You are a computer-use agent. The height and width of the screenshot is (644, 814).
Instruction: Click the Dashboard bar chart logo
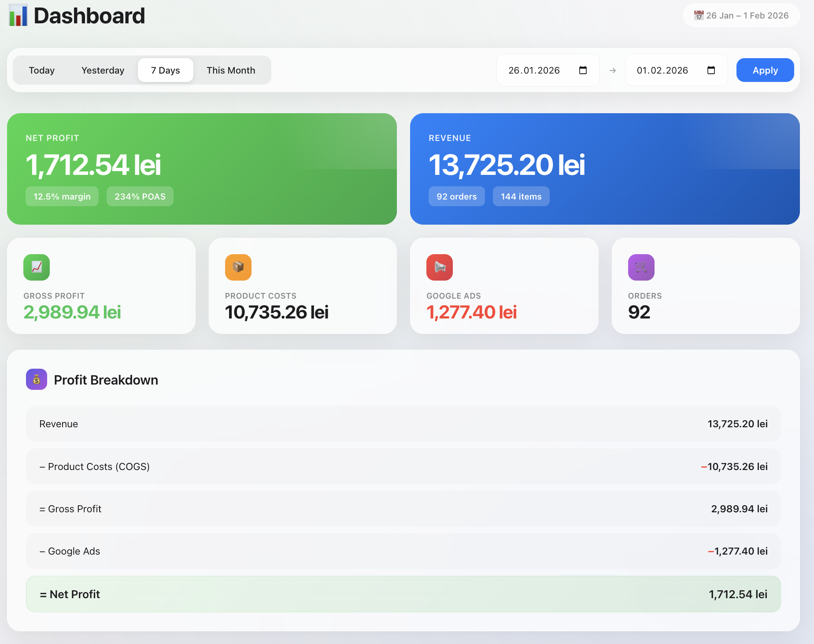point(18,15)
